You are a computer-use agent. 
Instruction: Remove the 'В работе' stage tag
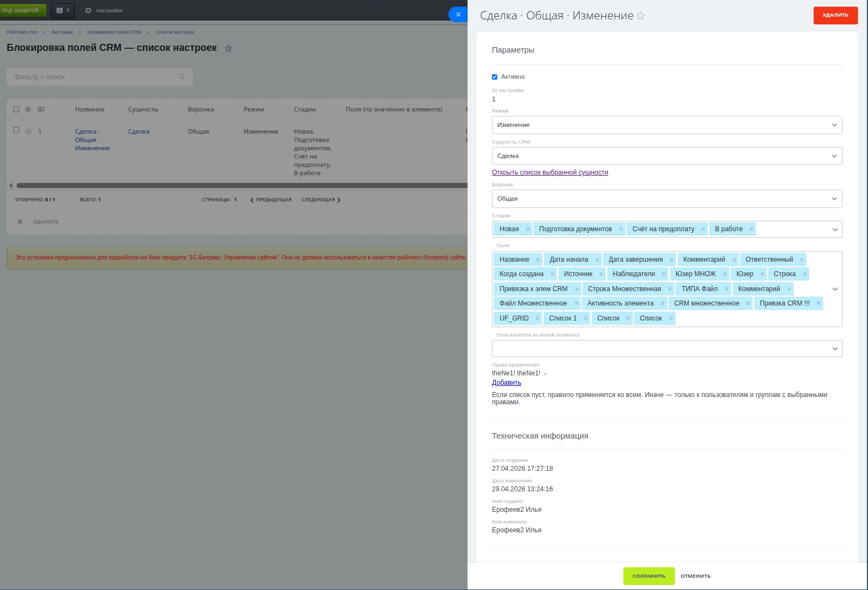pyautogui.click(x=752, y=229)
